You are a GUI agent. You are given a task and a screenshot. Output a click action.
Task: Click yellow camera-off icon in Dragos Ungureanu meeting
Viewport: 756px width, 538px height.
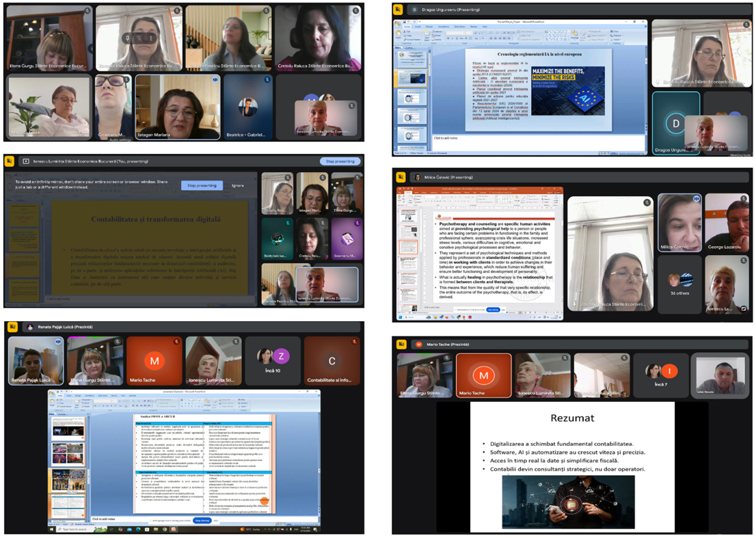[398, 9]
